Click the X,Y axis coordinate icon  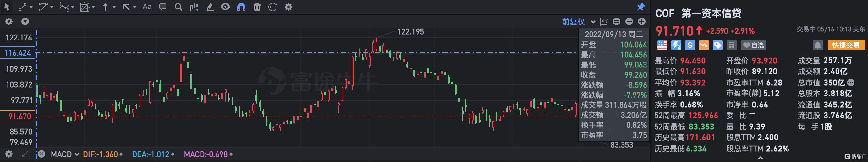603,22
